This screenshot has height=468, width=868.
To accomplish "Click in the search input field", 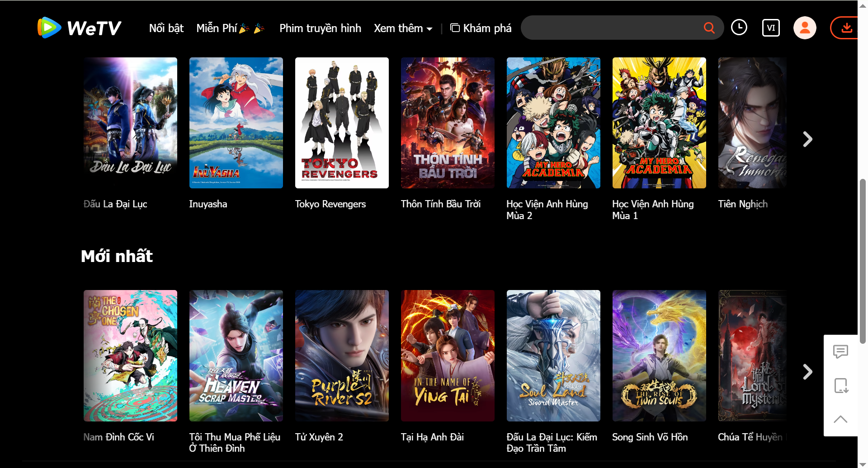I will pyautogui.click(x=610, y=28).
